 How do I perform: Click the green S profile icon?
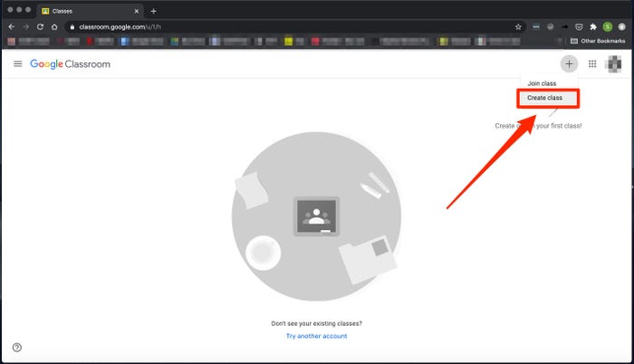point(608,26)
